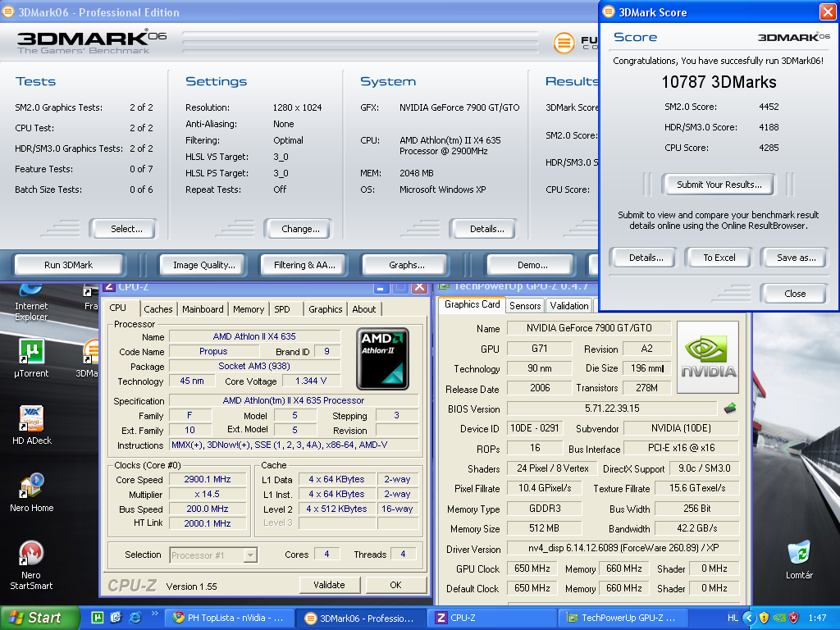Switch to CPU-Z taskbar item

click(492, 618)
